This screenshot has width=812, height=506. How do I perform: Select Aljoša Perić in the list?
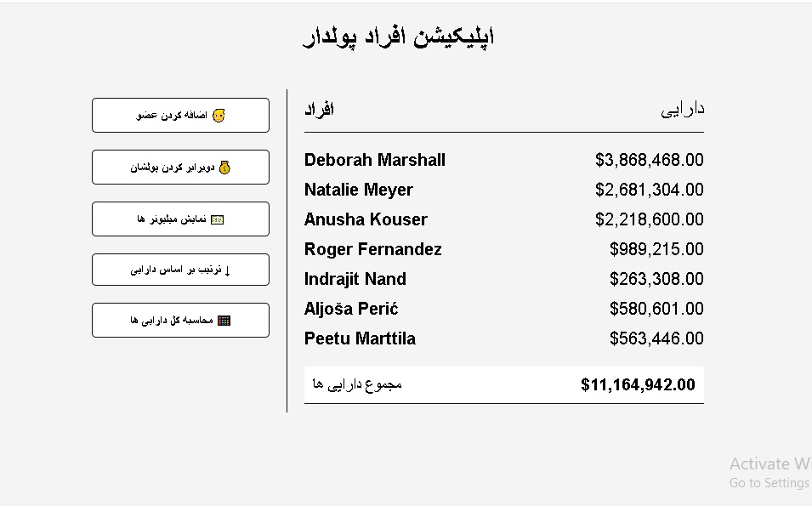351,309
